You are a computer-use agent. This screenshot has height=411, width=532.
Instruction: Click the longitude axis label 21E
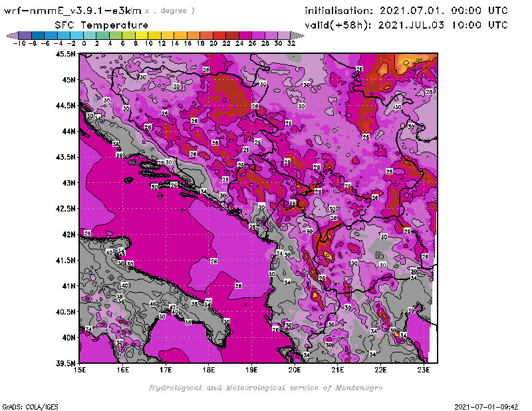[x=338, y=370]
